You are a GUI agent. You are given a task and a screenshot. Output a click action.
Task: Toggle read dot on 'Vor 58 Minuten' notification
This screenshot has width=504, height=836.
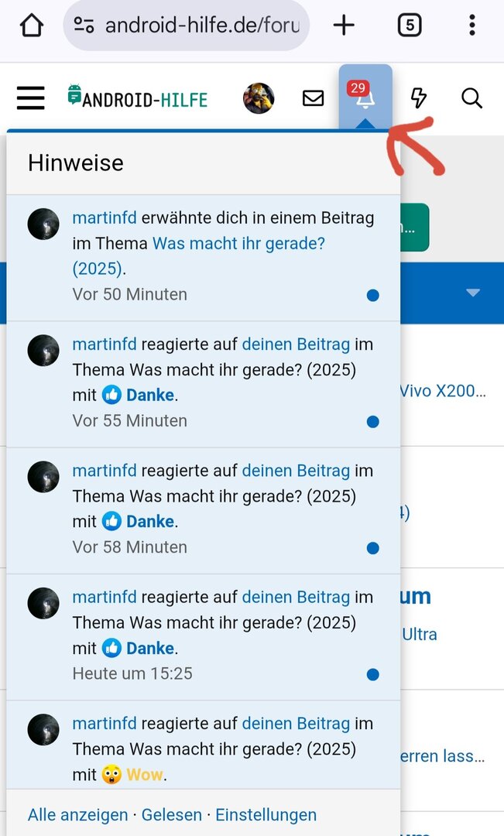(373, 548)
